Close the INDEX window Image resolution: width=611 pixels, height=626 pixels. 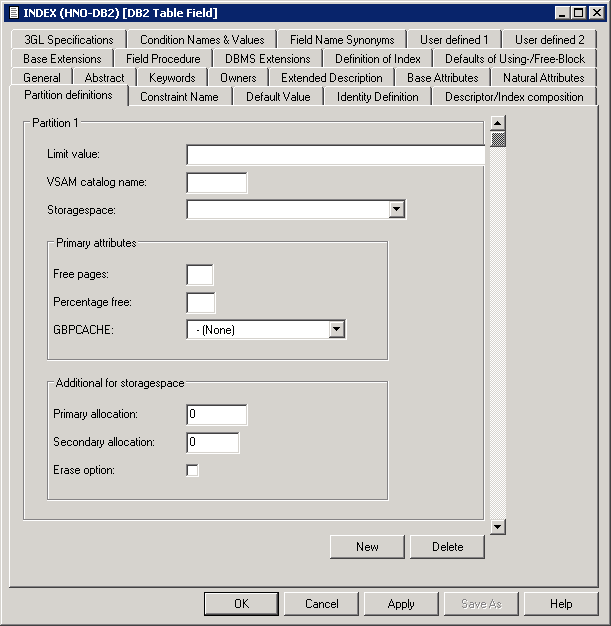click(597, 13)
